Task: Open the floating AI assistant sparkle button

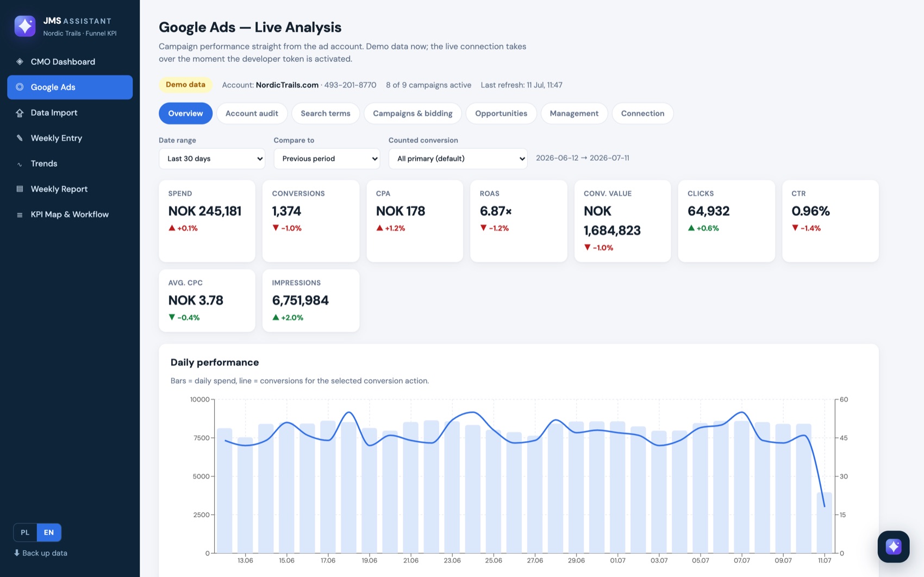Action: [x=894, y=547]
